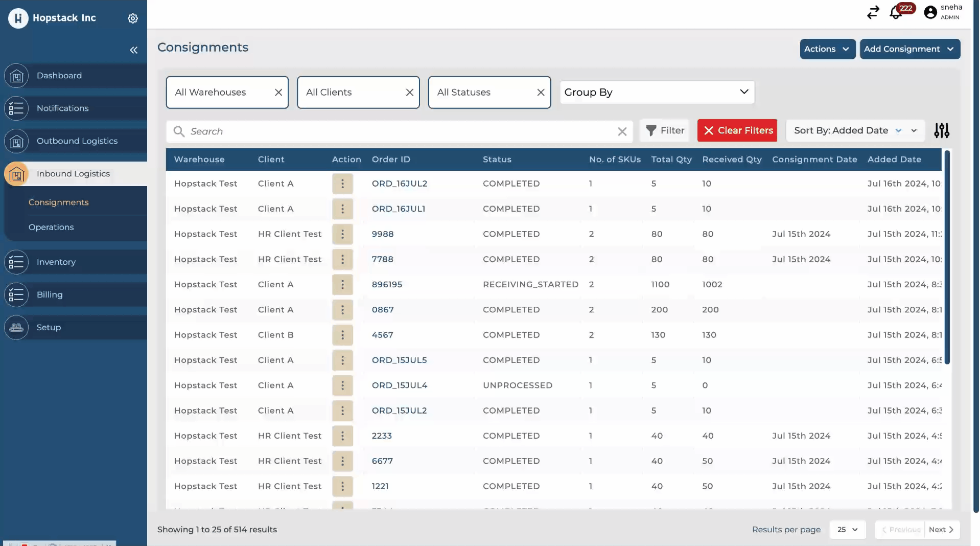Screen dimensions: 980x546
Task: Open the notifications bell showing 222
Action: pyautogui.click(x=896, y=12)
